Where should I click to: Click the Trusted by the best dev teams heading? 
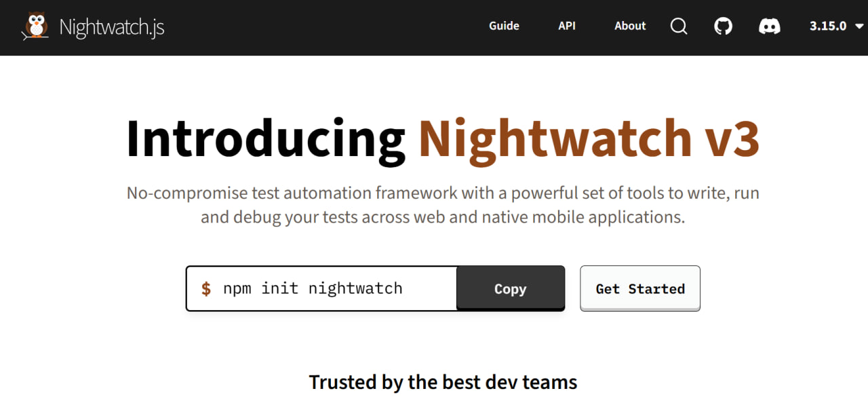[x=443, y=381]
